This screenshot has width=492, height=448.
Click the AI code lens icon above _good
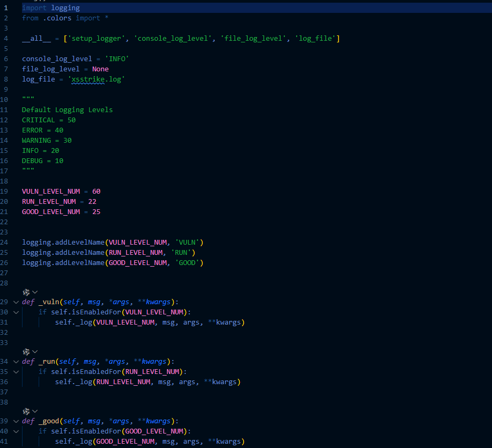(x=26, y=412)
